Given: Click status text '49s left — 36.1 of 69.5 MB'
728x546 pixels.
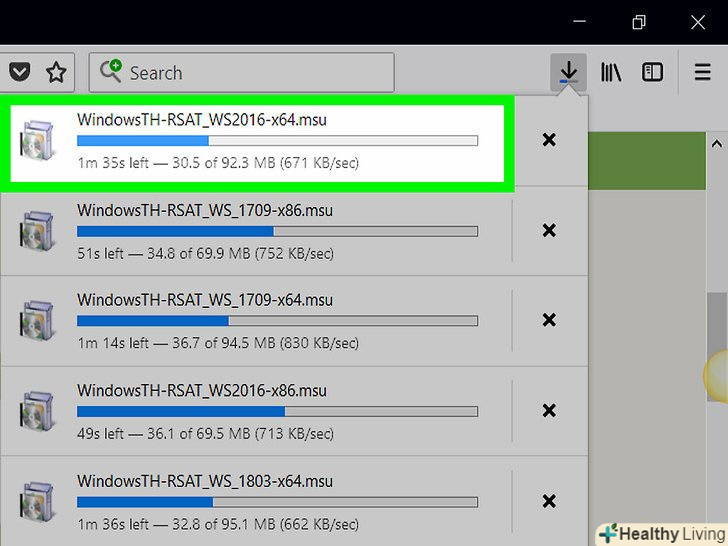Looking at the screenshot, I should coord(164,434).
